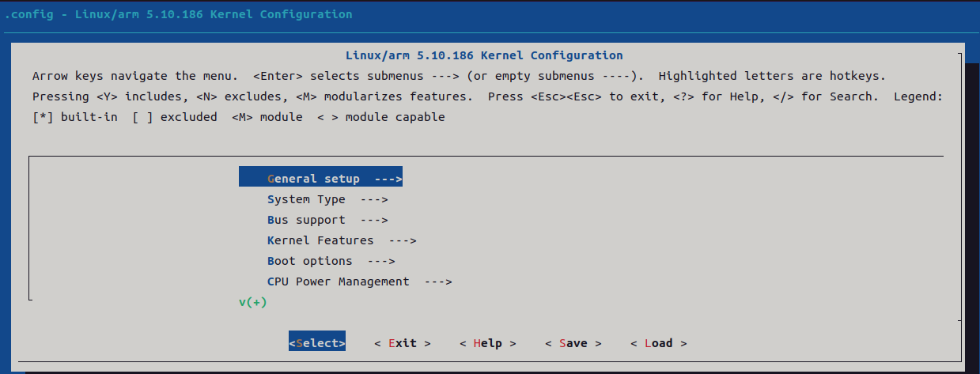Click the < Save > button
The image size is (980, 374).
pos(573,343)
